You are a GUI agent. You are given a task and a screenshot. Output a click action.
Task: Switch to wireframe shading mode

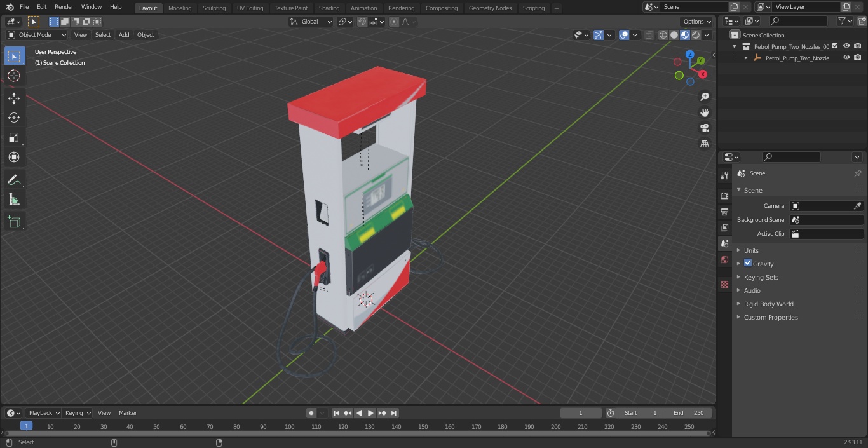coord(663,35)
